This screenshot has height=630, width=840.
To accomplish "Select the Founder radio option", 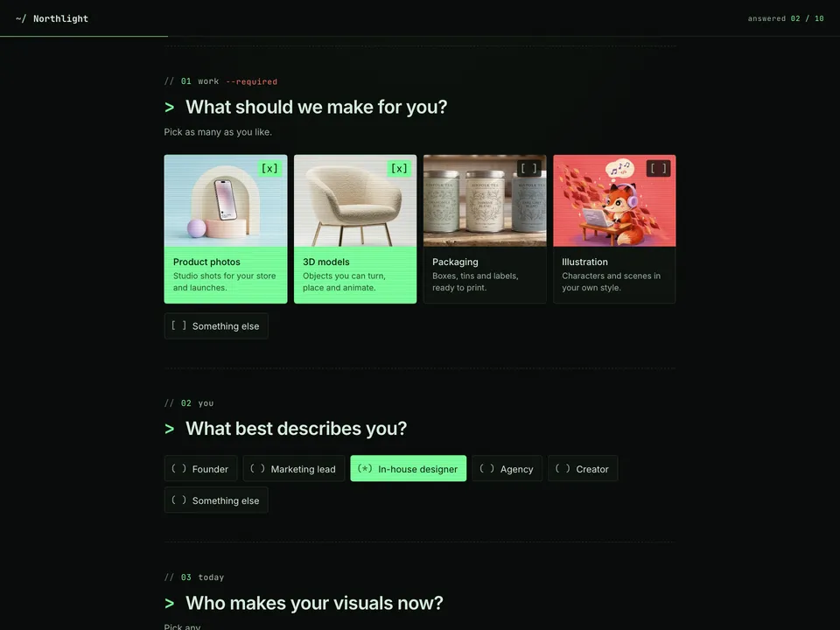I will click(200, 469).
